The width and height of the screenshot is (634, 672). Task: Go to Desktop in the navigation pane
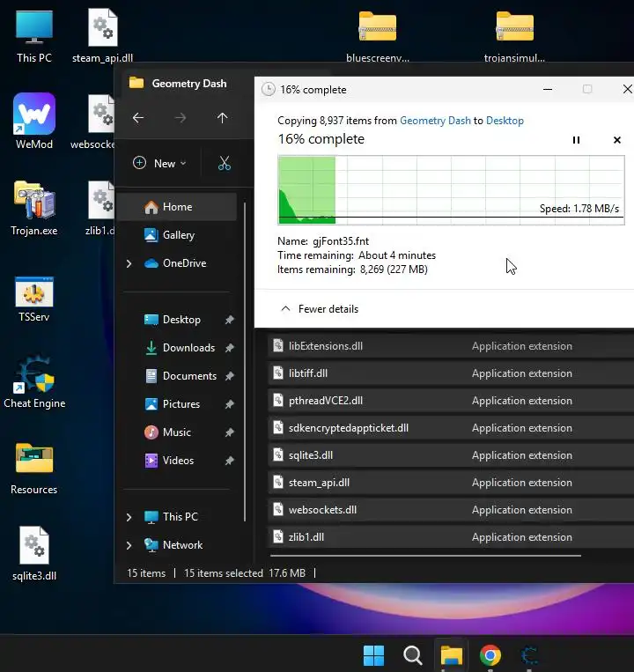click(173, 320)
